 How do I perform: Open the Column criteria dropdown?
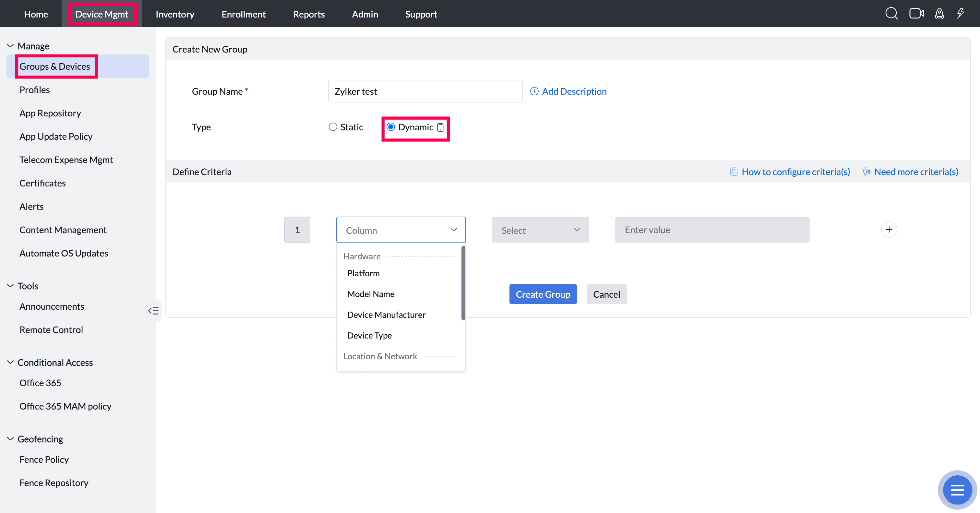point(400,229)
